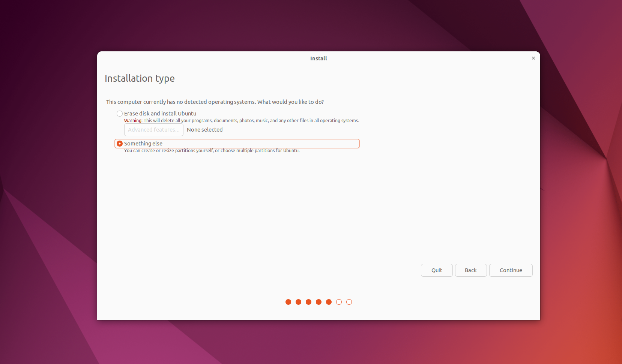This screenshot has height=364, width=622.
Task: Click the no detected operating systems question text
Action: pos(215,102)
